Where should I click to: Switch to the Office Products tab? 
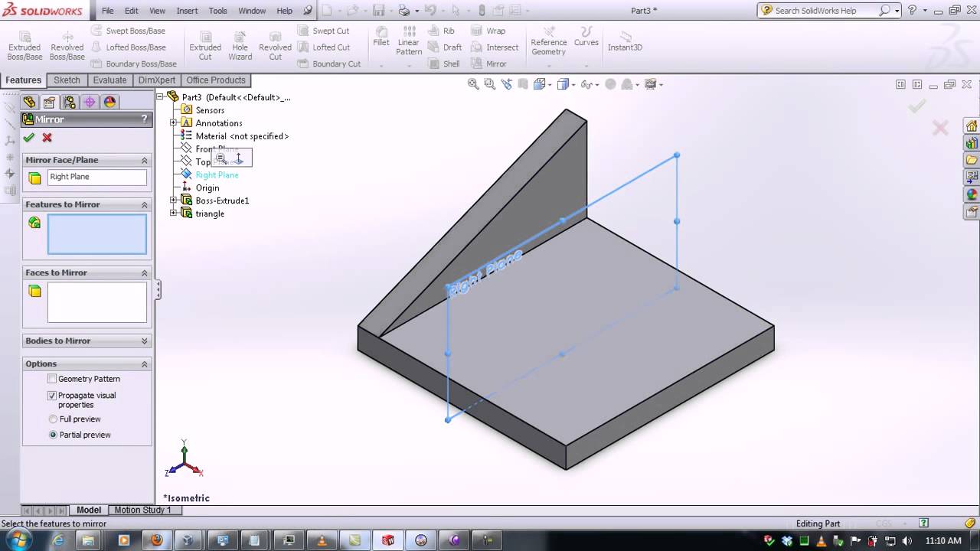pos(216,80)
